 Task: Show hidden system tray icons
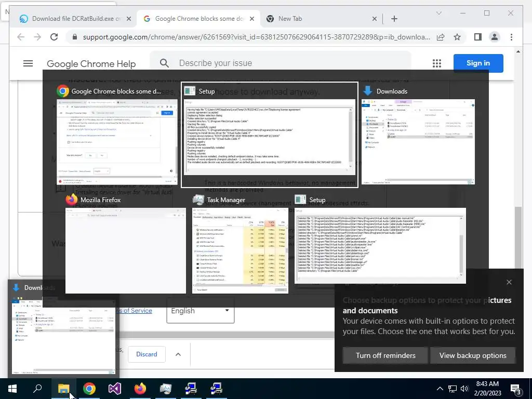pyautogui.click(x=440, y=389)
